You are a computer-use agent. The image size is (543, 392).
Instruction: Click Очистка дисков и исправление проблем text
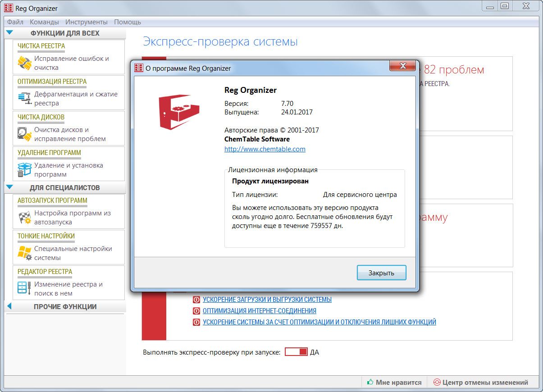pos(70,134)
